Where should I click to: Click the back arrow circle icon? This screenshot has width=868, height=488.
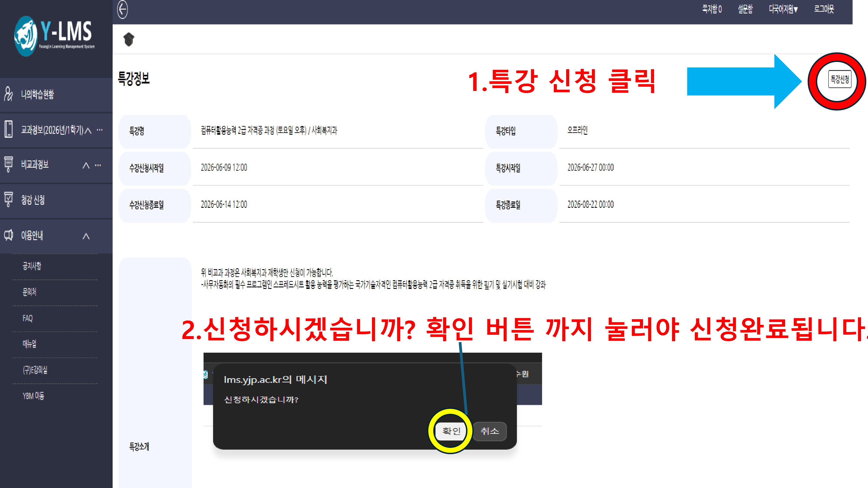tap(122, 9)
